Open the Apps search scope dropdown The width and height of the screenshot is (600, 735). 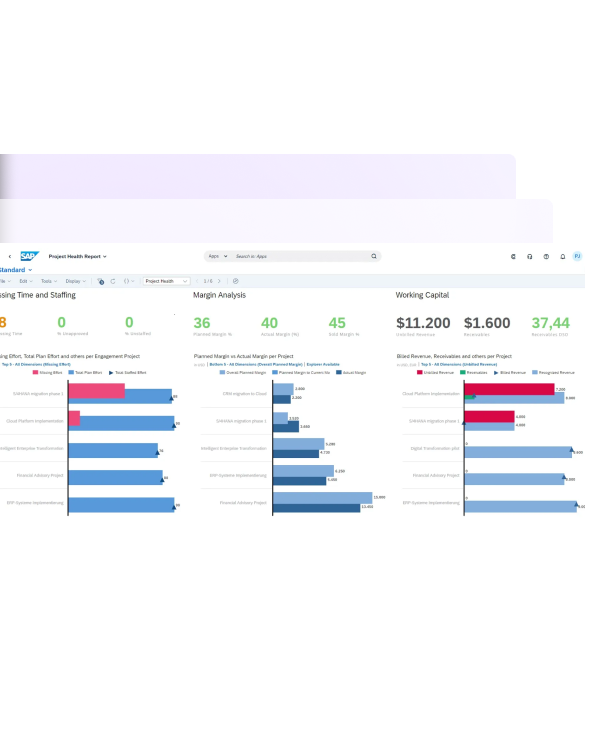tap(218, 256)
